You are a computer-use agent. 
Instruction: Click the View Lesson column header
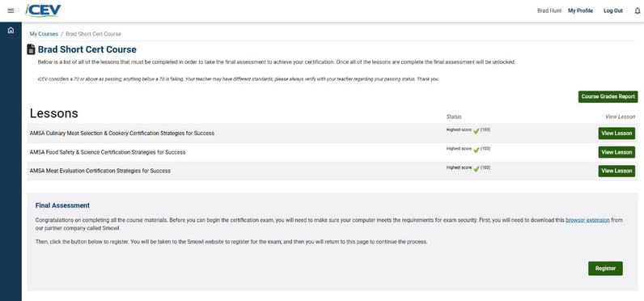621,117
